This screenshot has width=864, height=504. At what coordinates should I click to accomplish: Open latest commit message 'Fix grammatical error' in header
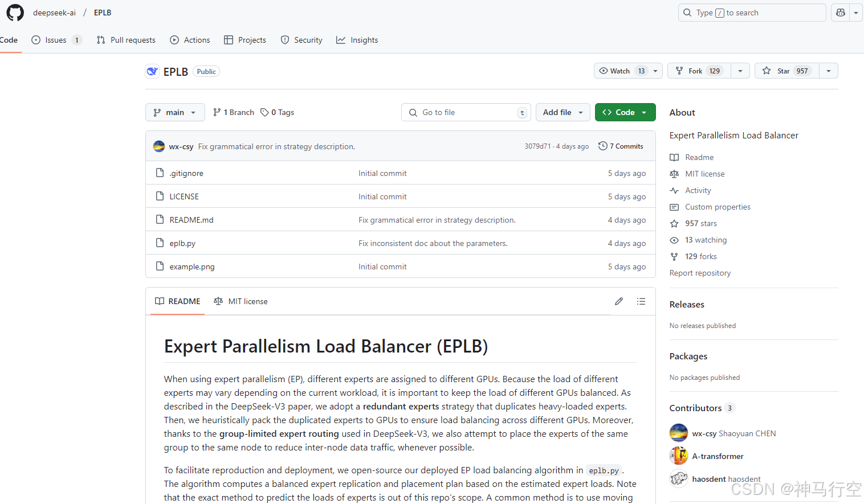(276, 146)
